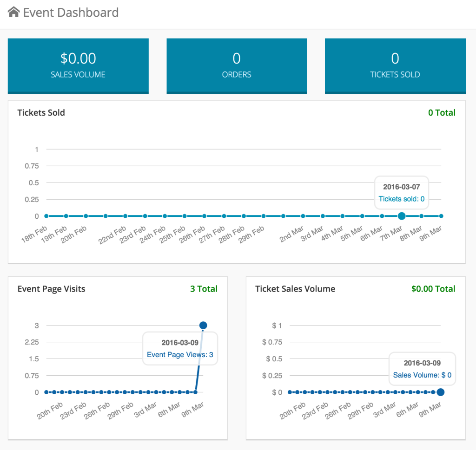Image resolution: width=476 pixels, height=450 pixels.
Task: Click the home icon beside Event Dashboard
Action: (x=13, y=12)
